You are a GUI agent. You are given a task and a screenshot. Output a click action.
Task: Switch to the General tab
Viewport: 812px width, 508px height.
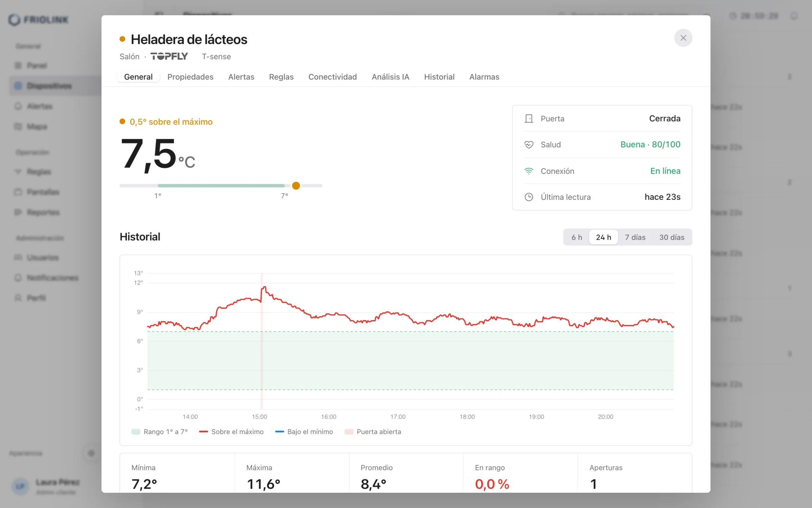click(138, 77)
